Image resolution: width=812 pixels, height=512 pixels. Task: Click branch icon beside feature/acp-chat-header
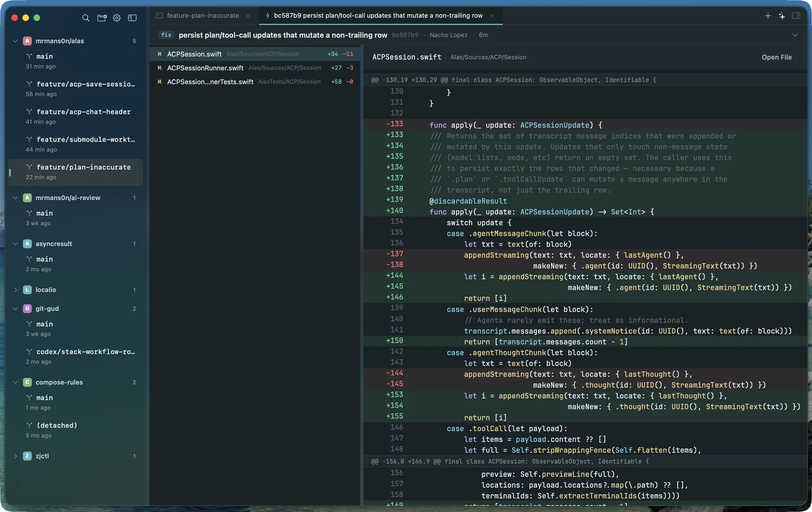pos(29,112)
